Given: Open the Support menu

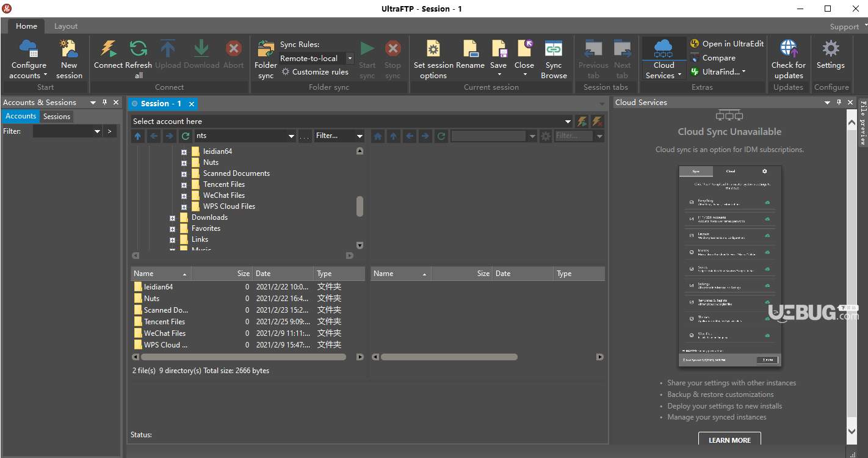Looking at the screenshot, I should tap(844, 27).
